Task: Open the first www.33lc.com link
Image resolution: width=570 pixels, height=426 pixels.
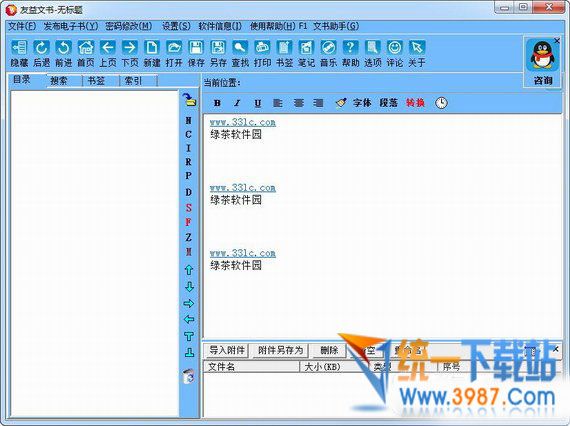Action: (x=242, y=122)
